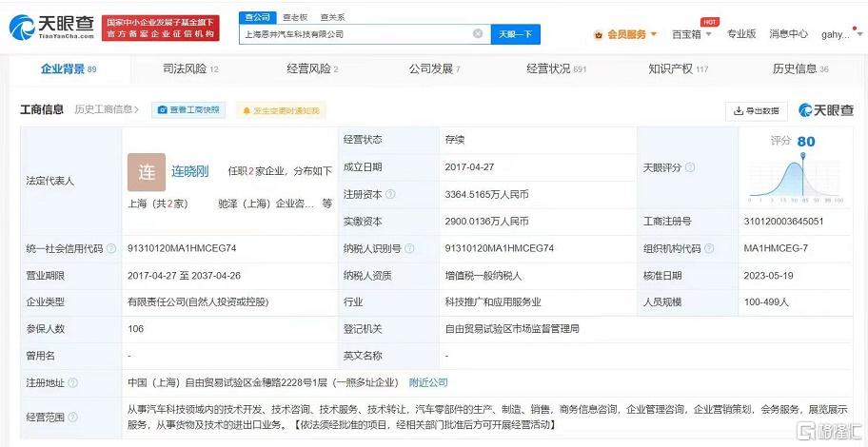Image resolution: width=868 pixels, height=447 pixels.
Task: Switch to the 历史信息 tab
Action: [x=800, y=69]
